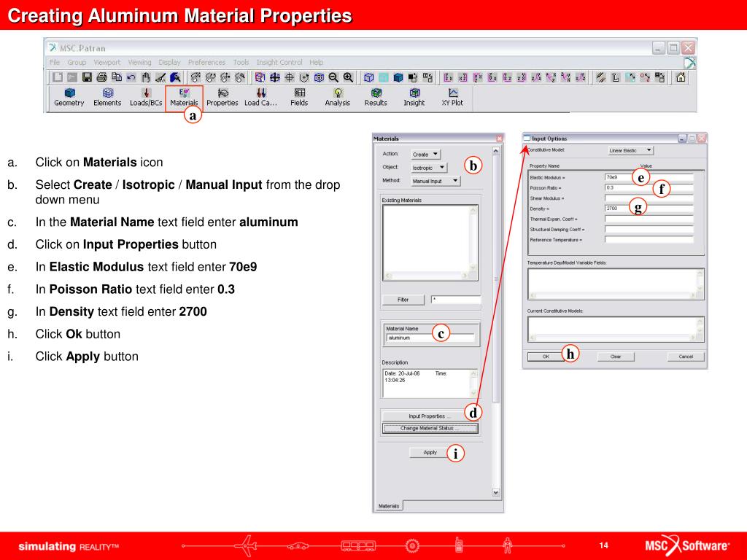Click the broom reset graphics icon

(x=160, y=77)
